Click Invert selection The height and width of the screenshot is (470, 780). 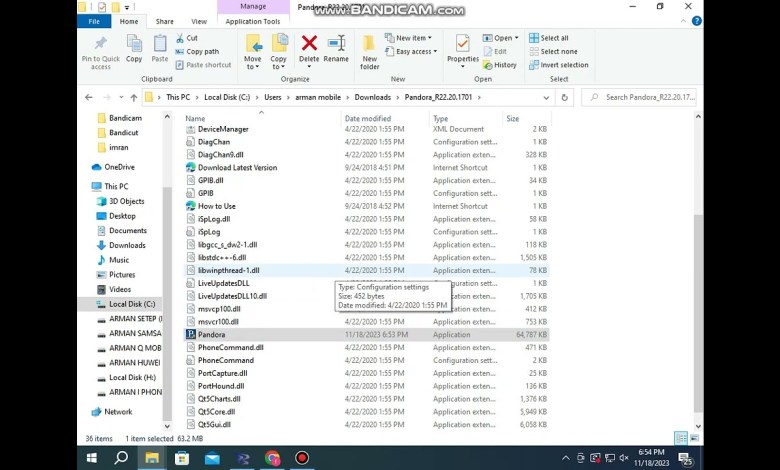tap(559, 65)
